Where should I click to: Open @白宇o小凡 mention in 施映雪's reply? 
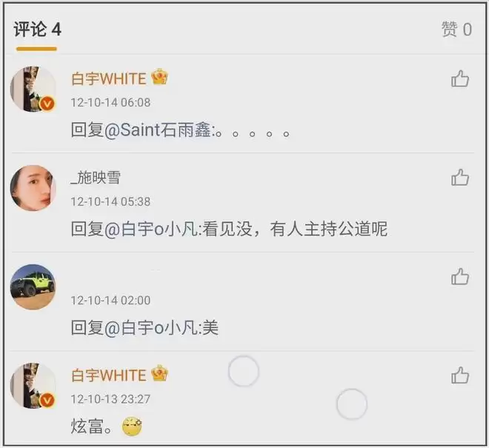(152, 229)
